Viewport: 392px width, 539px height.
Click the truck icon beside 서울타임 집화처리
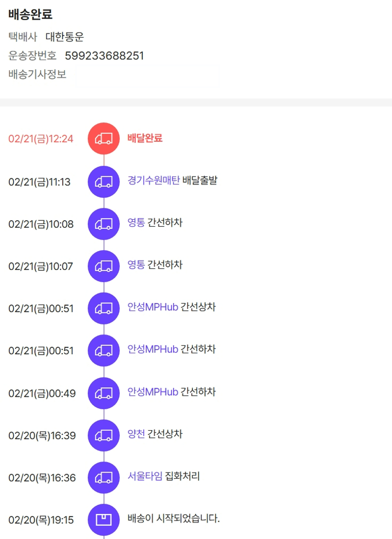point(103,477)
